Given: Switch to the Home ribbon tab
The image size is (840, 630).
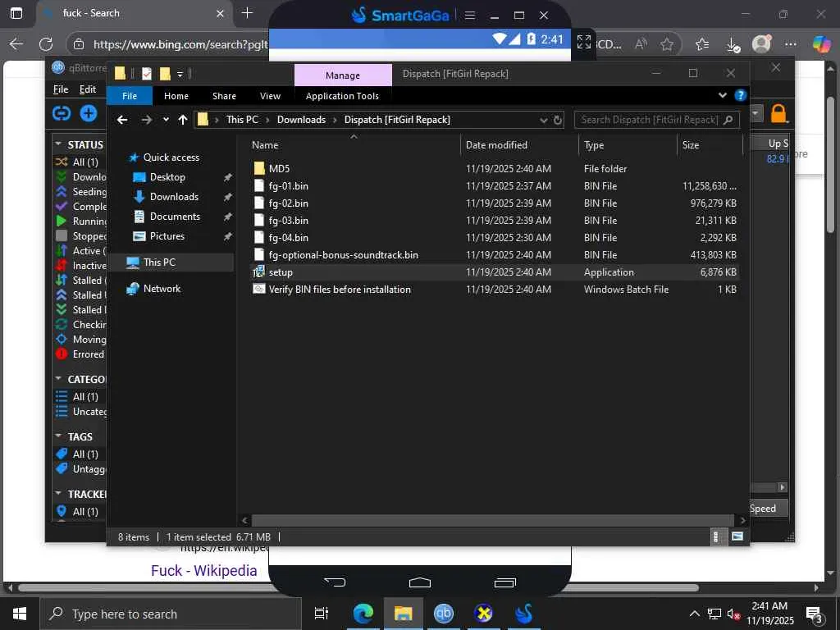Looking at the screenshot, I should click(176, 96).
